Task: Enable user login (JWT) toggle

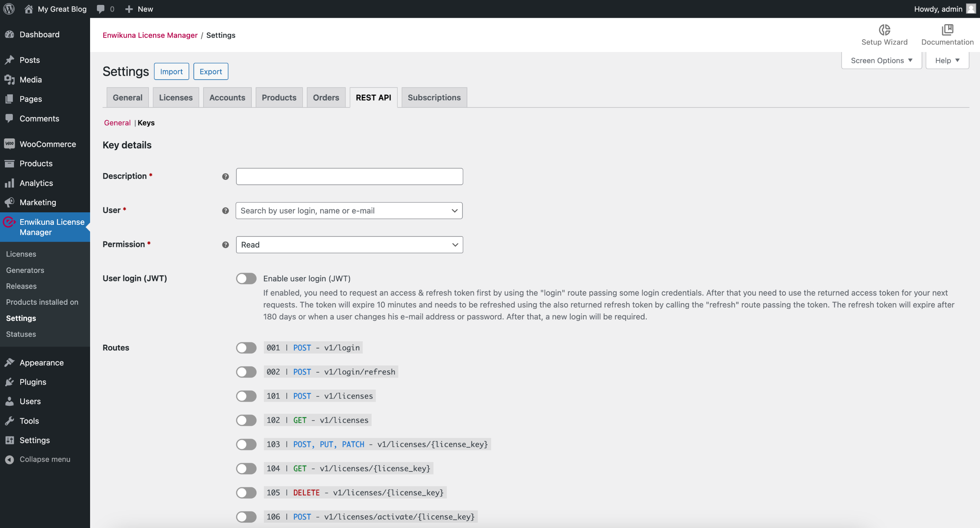Action: point(246,278)
